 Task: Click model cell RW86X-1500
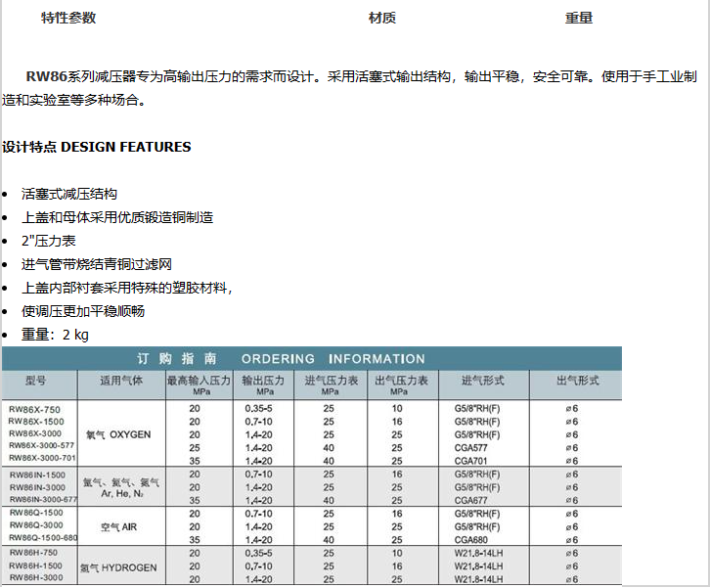point(36,422)
